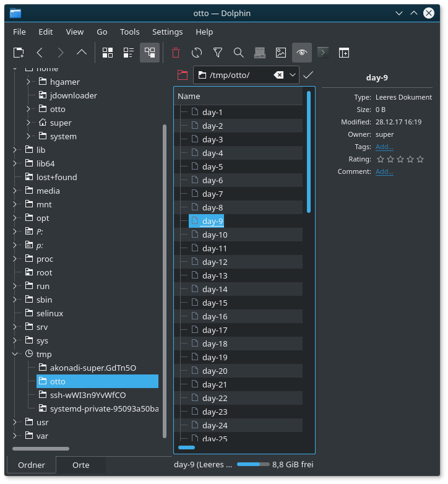Click the Tags Add... link
The image size is (448, 484).
coord(384,147)
